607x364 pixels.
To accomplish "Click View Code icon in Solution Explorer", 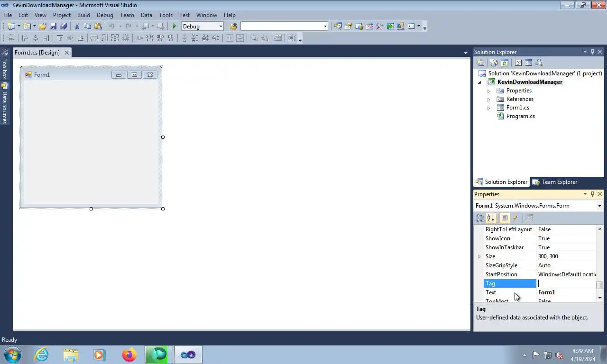I will (x=518, y=63).
